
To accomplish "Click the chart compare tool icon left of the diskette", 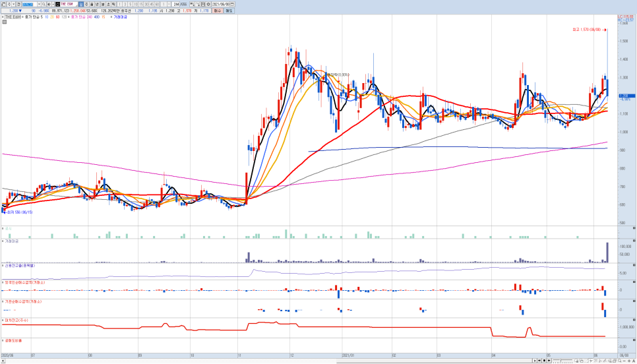I will point(198,4).
